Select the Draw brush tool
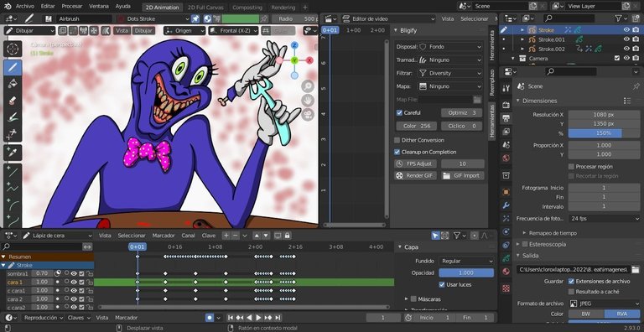Screen dimensions: 644x332 pyautogui.click(x=13, y=67)
